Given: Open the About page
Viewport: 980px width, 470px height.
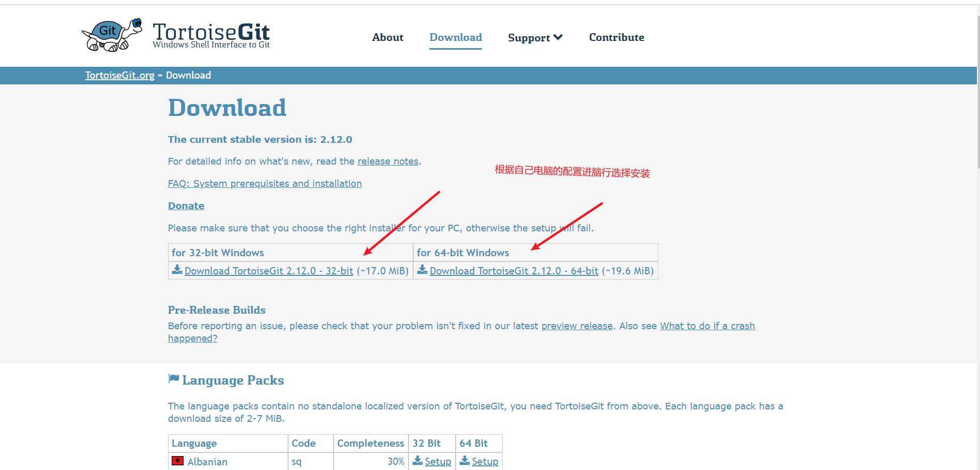Looking at the screenshot, I should pyautogui.click(x=388, y=37).
